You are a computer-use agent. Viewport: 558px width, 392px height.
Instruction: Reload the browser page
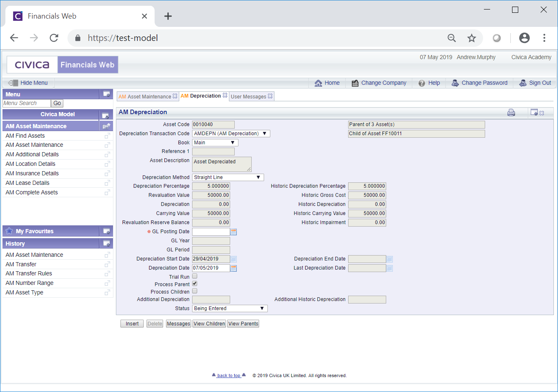coord(54,38)
